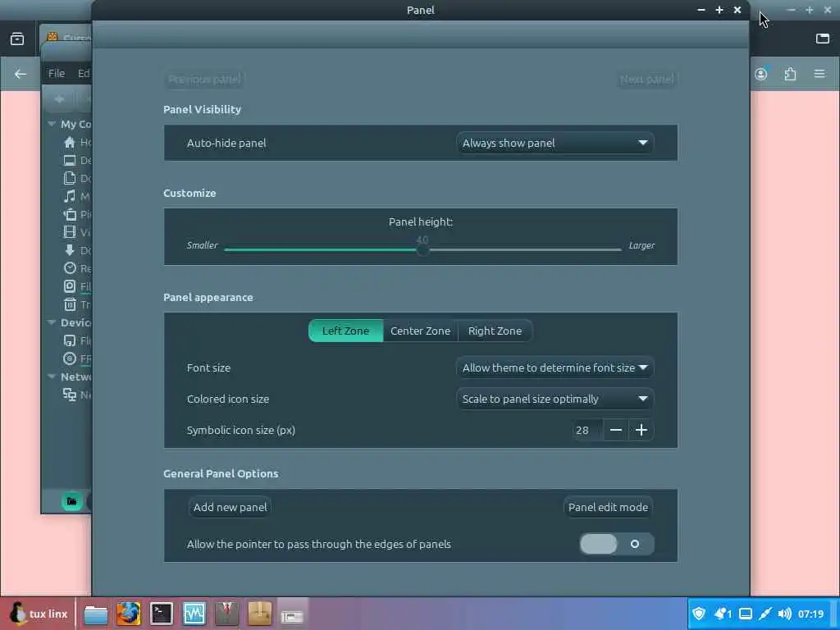Launch Firefox from the taskbar
This screenshot has height=630, width=840.
click(x=129, y=614)
